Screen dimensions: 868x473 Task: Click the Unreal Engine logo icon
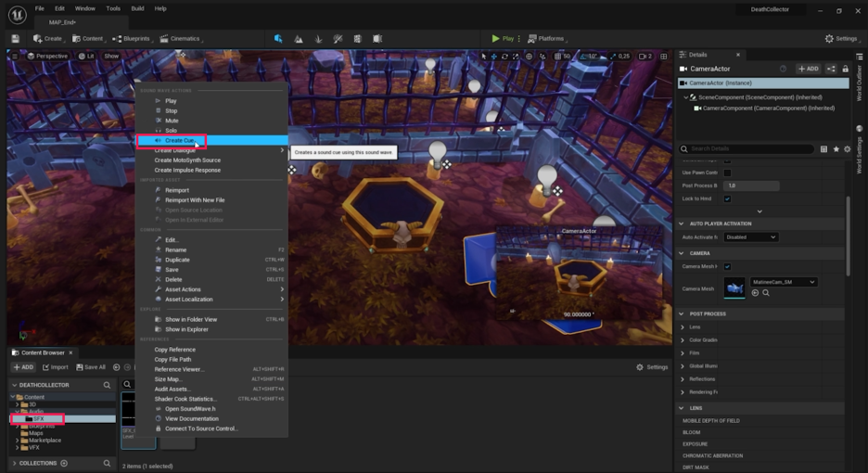[x=18, y=15]
